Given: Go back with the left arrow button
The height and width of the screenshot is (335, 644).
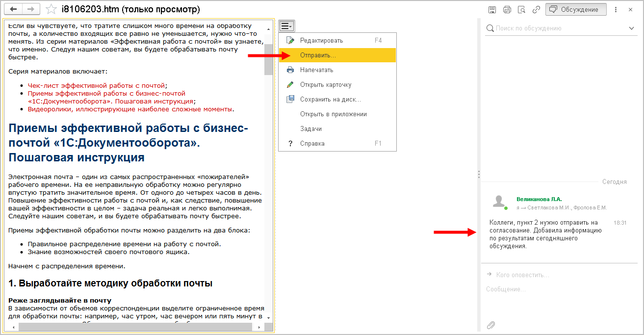Looking at the screenshot, I should (13, 9).
